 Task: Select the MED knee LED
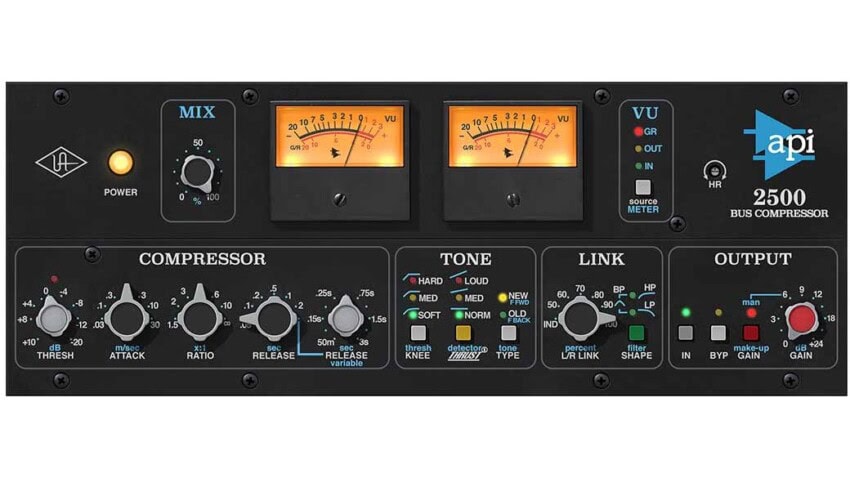coord(413,298)
